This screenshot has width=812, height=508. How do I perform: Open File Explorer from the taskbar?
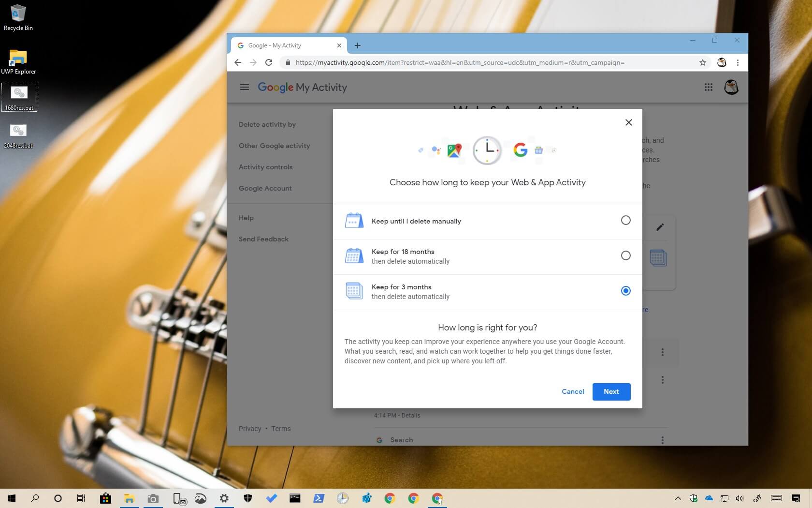129,498
